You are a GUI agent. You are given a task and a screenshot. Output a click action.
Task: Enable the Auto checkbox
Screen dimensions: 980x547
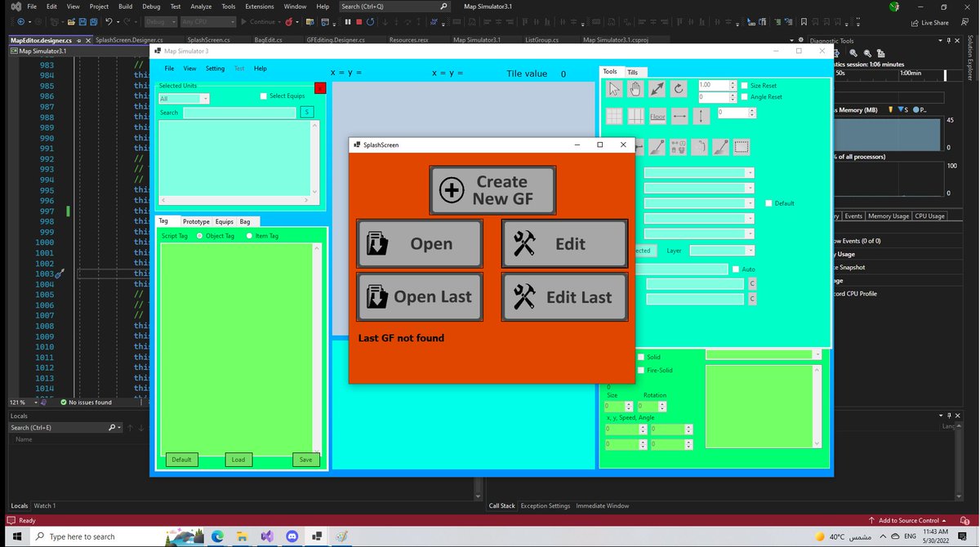736,269
